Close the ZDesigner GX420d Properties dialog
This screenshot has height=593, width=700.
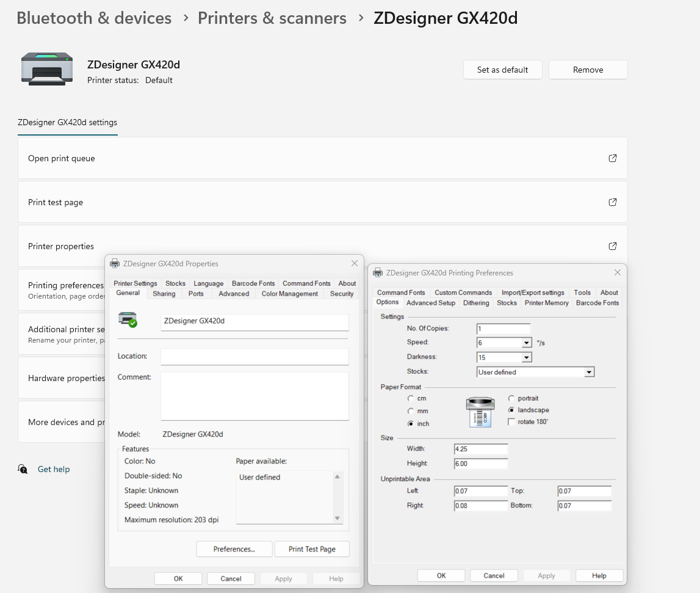coord(355,263)
